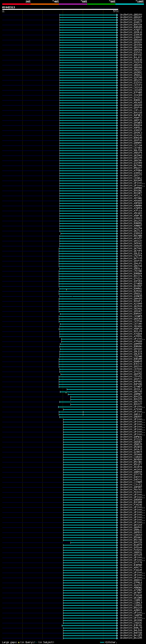The image size is (146, 644).
Task: Click the query name AV442313
Action: click(8, 8)
